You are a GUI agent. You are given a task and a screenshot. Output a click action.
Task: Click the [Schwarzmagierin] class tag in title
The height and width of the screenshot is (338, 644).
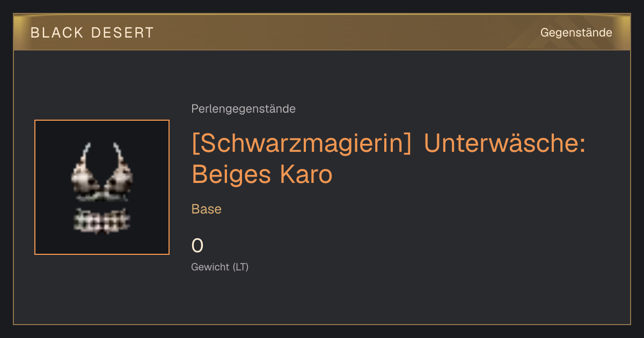tap(302, 144)
